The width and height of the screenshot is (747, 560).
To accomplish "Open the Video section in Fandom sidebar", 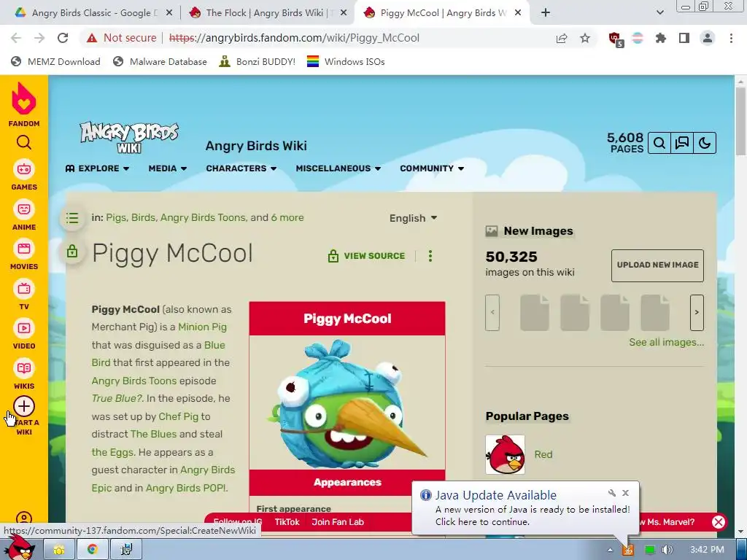I will click(24, 335).
